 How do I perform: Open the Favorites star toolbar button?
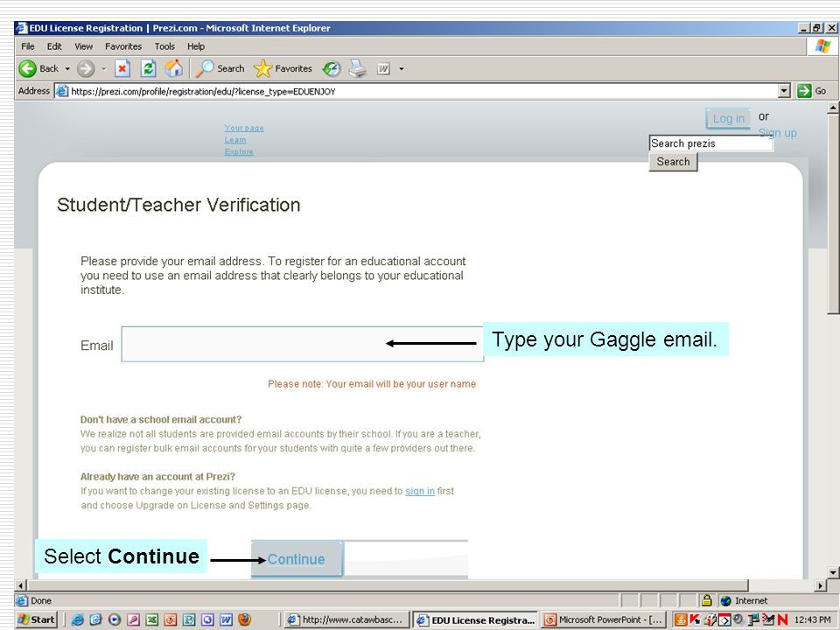point(283,68)
